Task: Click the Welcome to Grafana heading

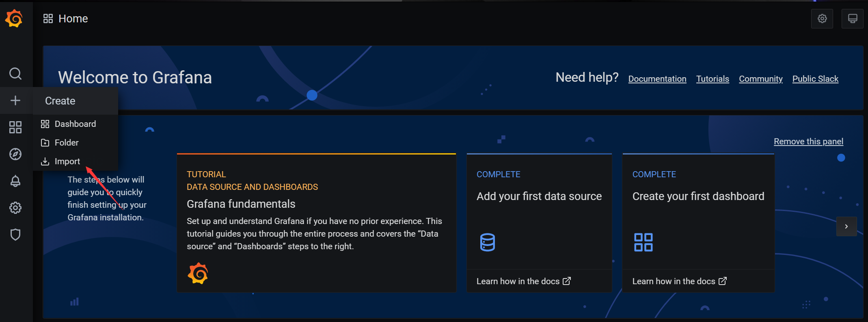Action: point(135,77)
